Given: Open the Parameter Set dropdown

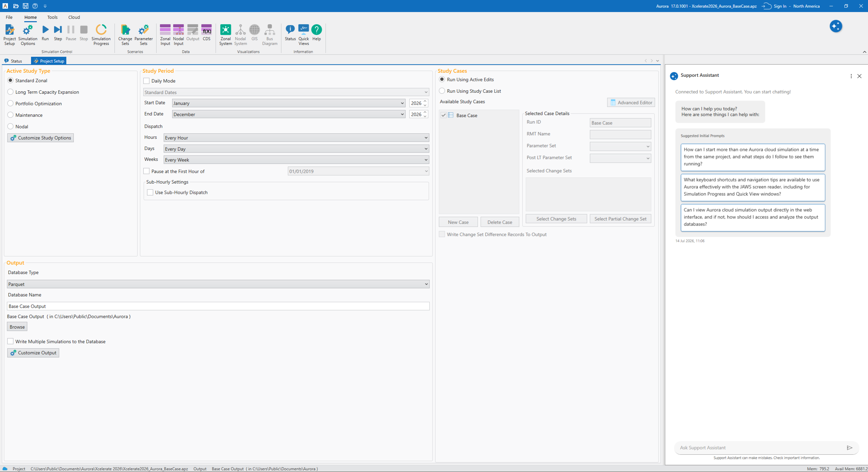Looking at the screenshot, I should (x=620, y=146).
